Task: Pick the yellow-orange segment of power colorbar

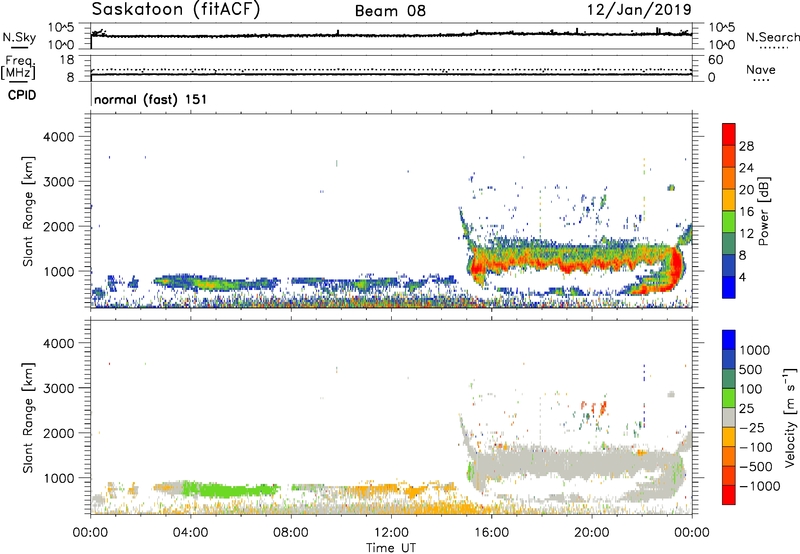Action: [729, 199]
